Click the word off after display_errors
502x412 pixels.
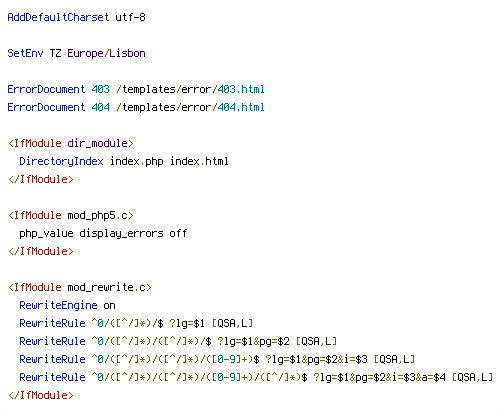click(178, 233)
